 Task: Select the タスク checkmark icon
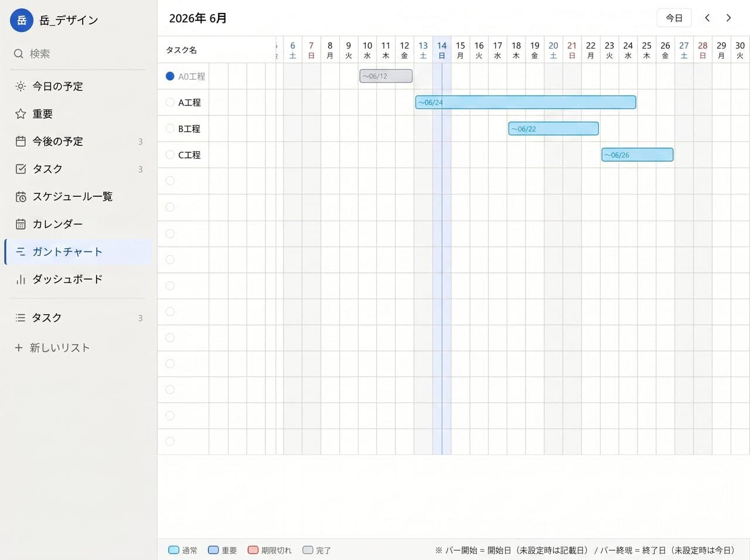tap(21, 169)
